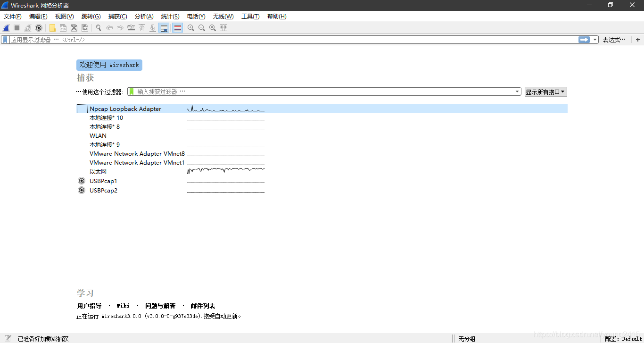Open the 跳转(G) menu
Screen dimensions: 644x343
pyautogui.click(x=91, y=17)
